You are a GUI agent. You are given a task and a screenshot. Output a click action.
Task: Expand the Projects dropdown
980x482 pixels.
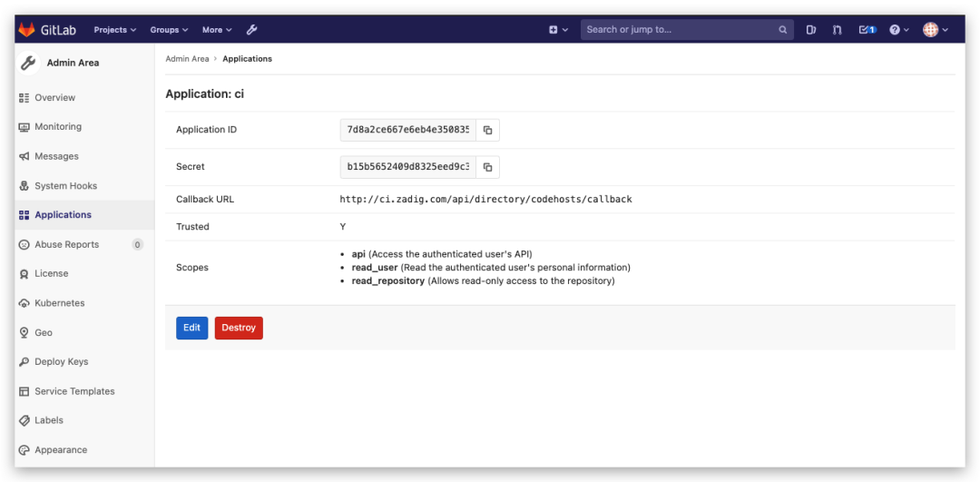pos(115,29)
